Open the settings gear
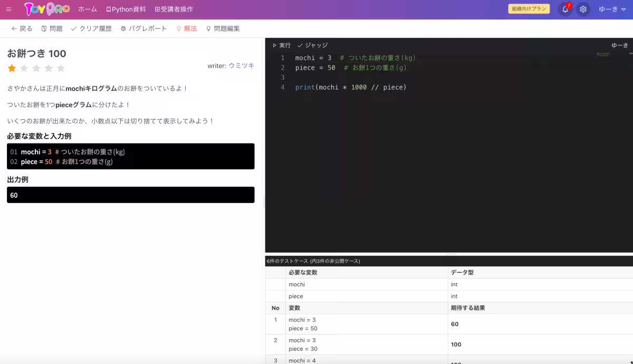Screen dimensions: 633x364 [x=583, y=9]
